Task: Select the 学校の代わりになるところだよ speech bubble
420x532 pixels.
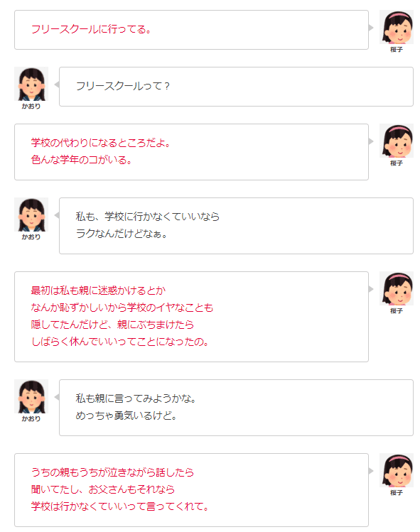Action: [191, 152]
